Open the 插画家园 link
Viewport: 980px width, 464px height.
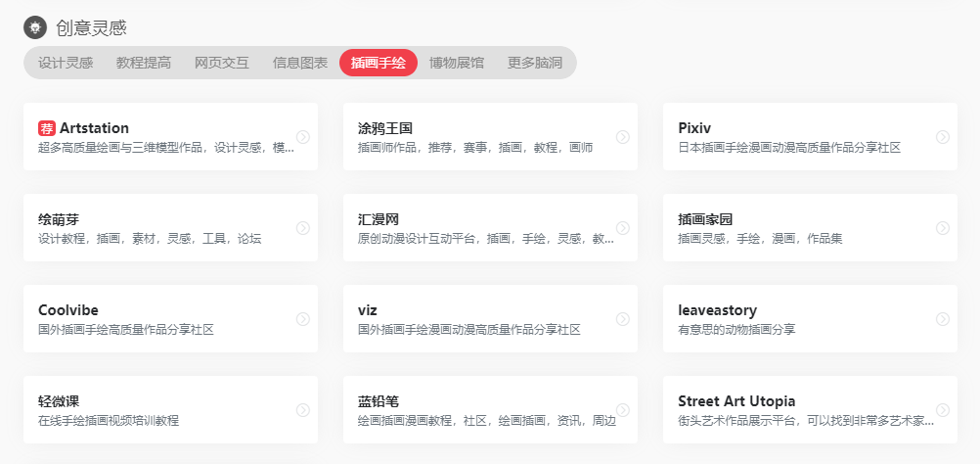coord(705,220)
